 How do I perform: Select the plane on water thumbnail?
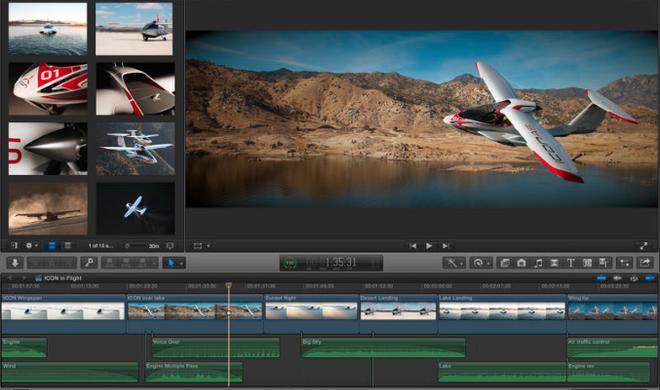48,29
